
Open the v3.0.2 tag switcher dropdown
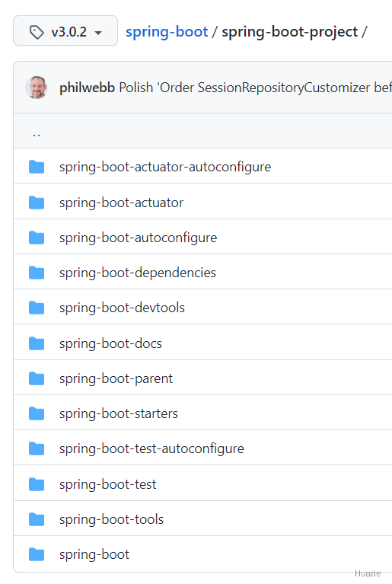tap(65, 31)
